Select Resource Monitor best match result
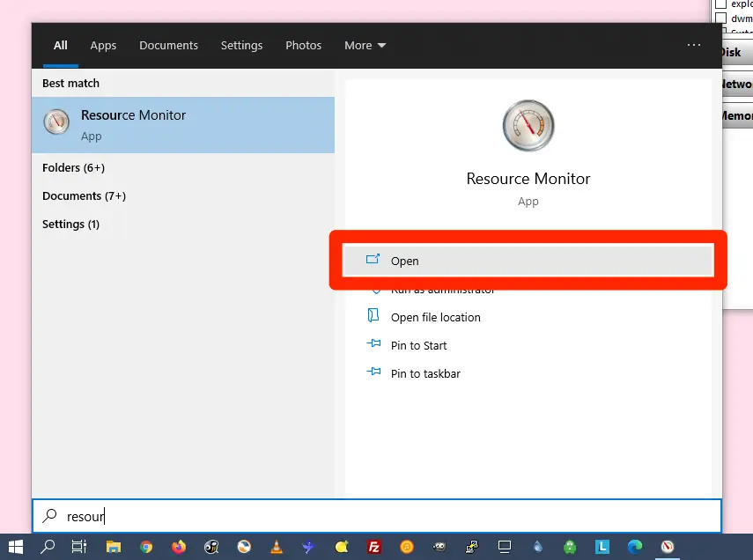 [x=183, y=125]
